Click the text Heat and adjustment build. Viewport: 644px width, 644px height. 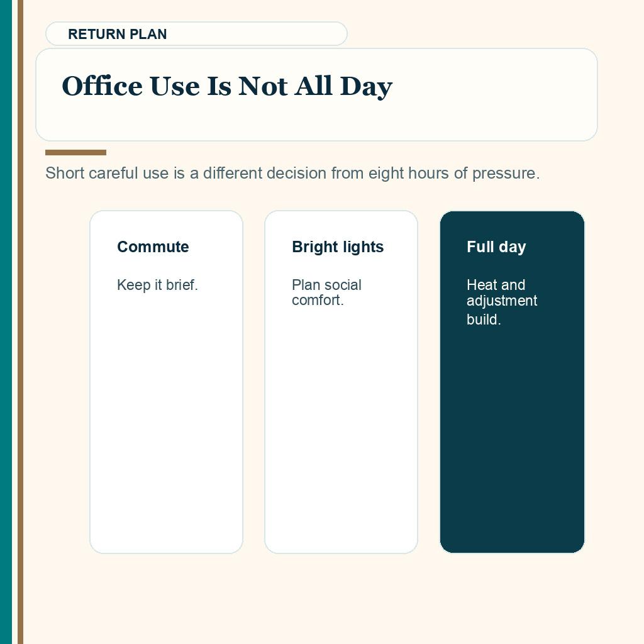tap(501, 302)
